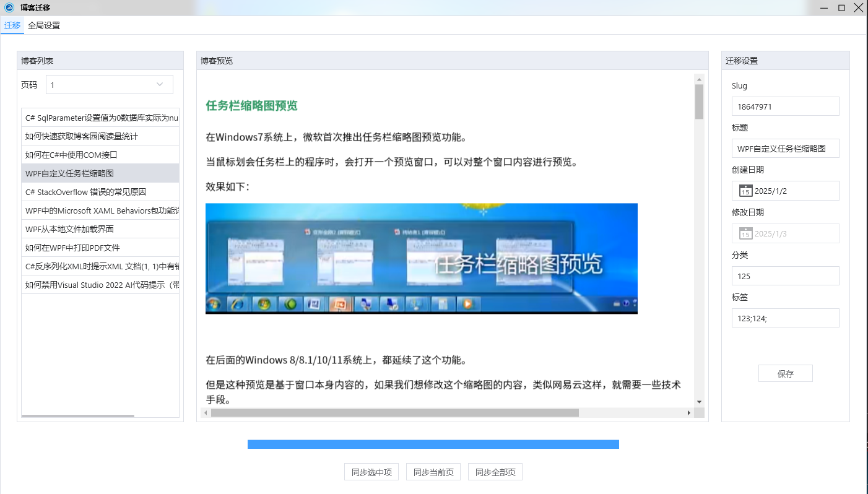The width and height of the screenshot is (868, 494).
Task: Minimize the 博客迁移 window
Action: (824, 7)
